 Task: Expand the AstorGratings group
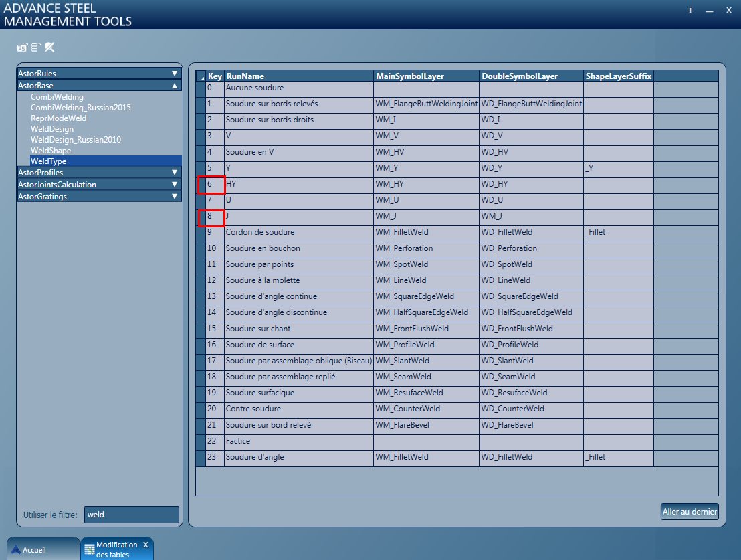click(175, 197)
